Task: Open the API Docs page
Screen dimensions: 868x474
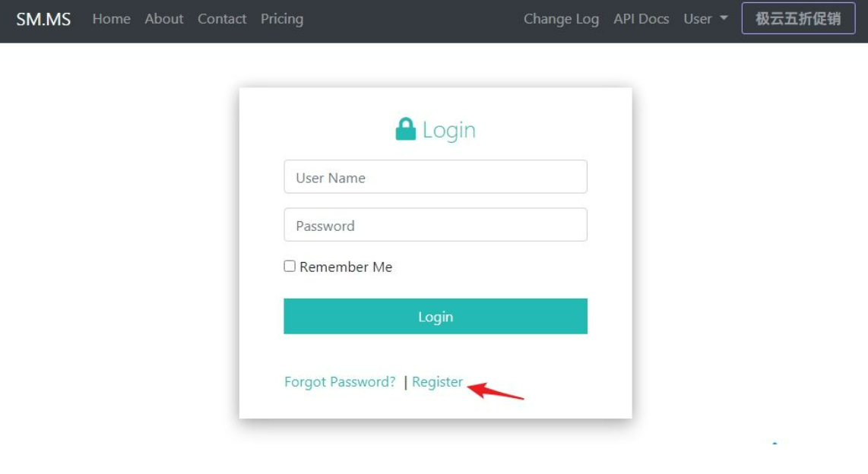Action: pos(641,19)
